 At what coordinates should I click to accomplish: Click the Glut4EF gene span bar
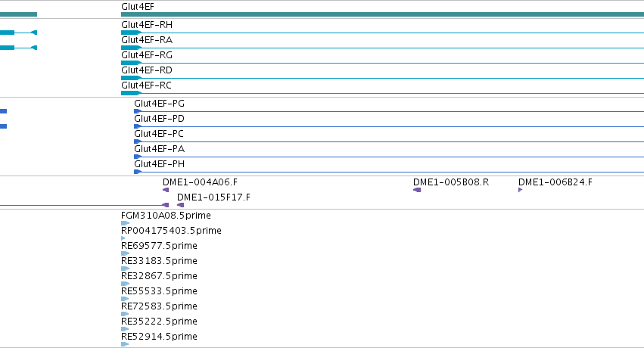(382, 14)
